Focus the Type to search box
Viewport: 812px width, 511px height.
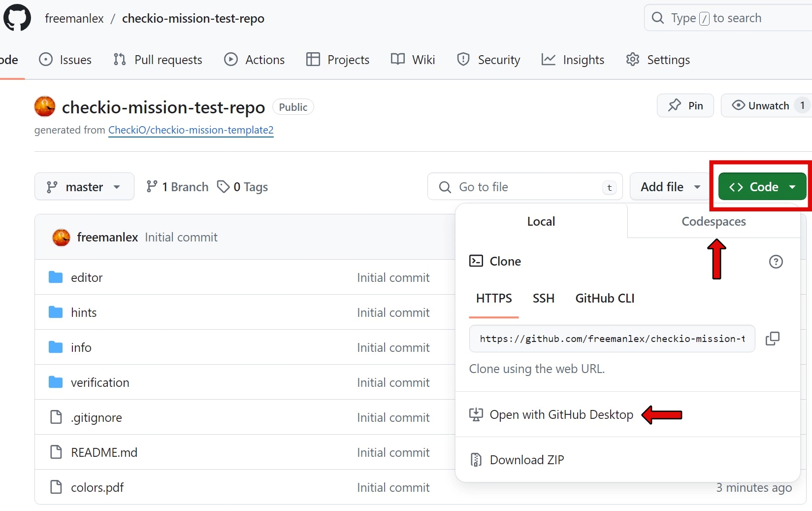pyautogui.click(x=728, y=18)
